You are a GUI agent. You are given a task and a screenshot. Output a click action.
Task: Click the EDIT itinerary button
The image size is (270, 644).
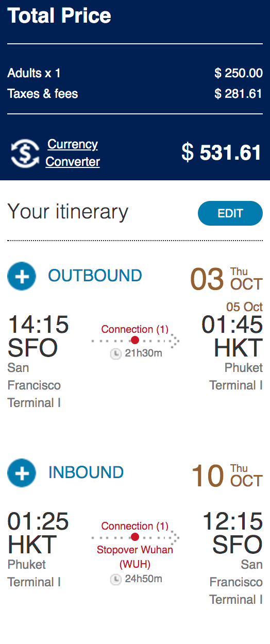click(x=230, y=213)
